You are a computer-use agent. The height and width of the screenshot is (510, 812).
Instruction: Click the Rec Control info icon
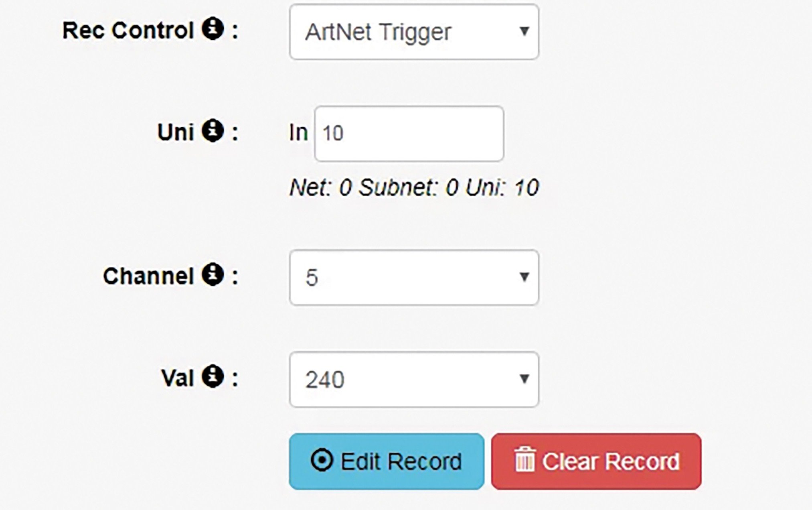click(213, 28)
